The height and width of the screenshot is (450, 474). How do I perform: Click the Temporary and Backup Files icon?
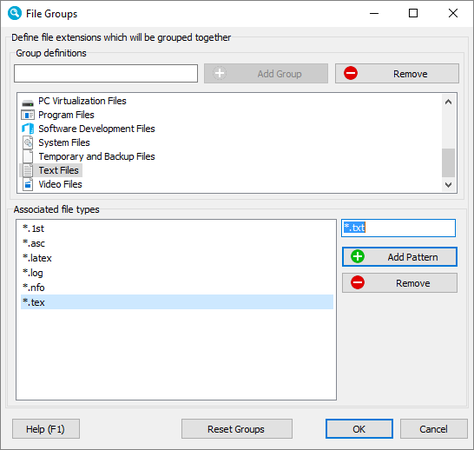(28, 157)
